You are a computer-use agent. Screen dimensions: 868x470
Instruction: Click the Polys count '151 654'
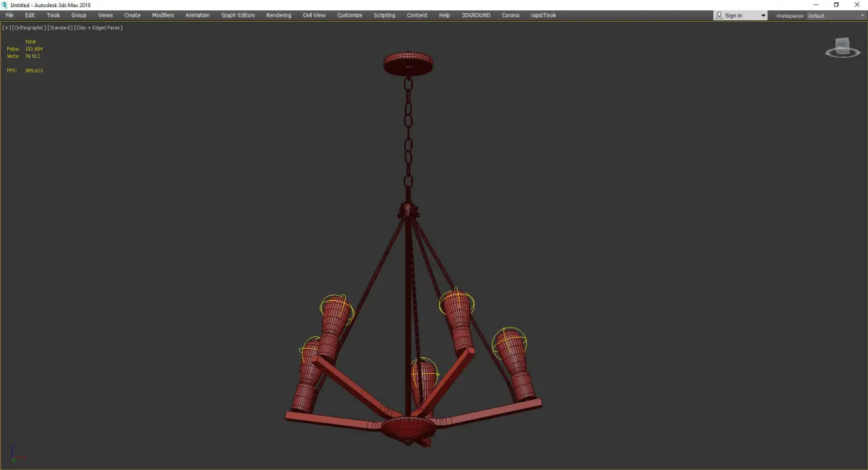tap(34, 48)
